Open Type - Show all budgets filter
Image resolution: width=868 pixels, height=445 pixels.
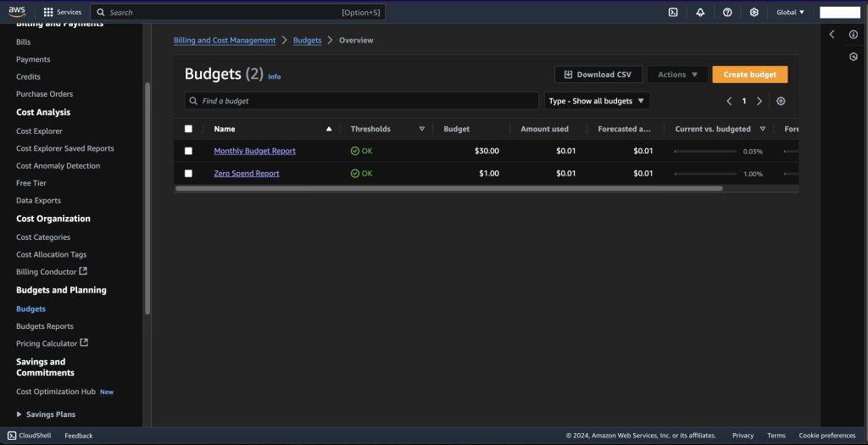[597, 101]
